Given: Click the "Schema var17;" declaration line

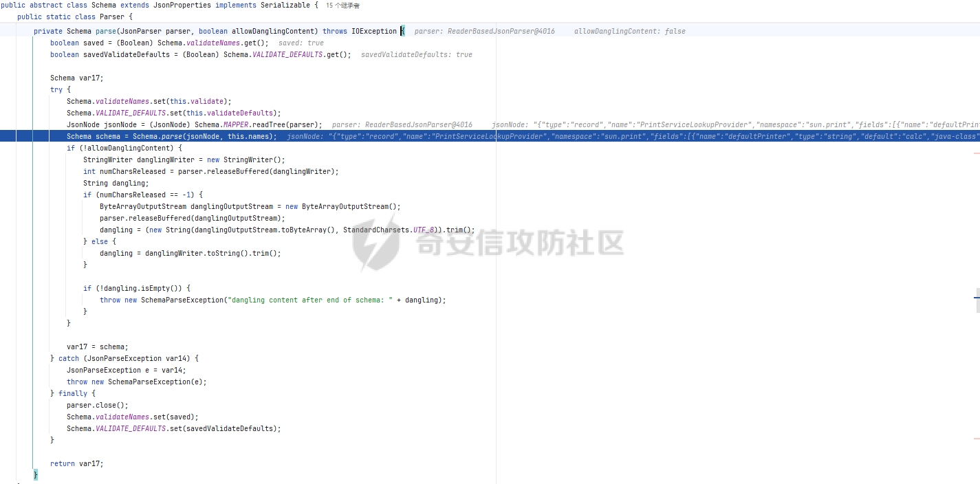Looking at the screenshot, I should pos(76,78).
